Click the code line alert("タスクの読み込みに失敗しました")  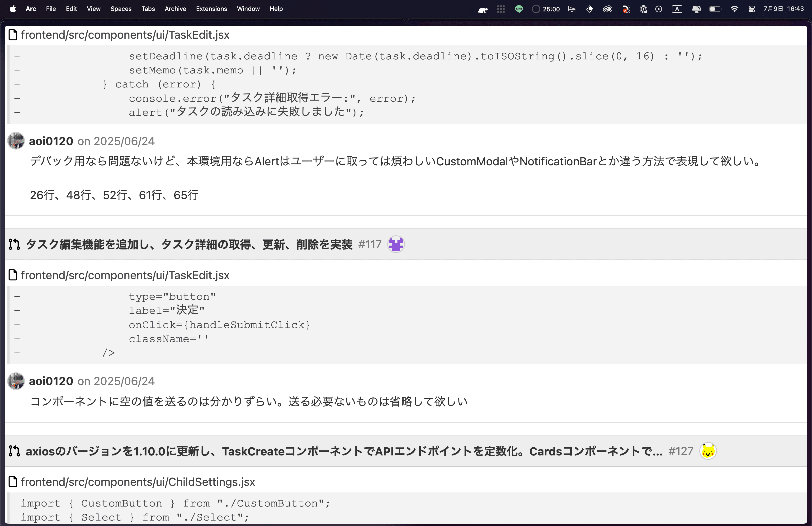pyautogui.click(x=246, y=112)
